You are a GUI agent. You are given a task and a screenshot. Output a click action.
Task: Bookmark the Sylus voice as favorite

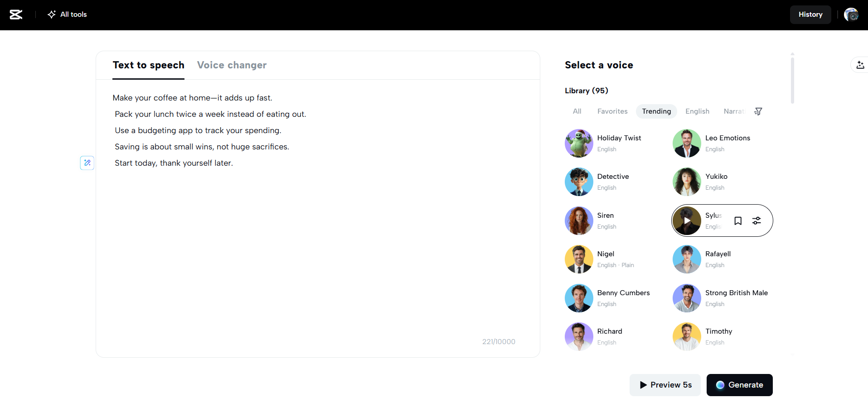738,220
